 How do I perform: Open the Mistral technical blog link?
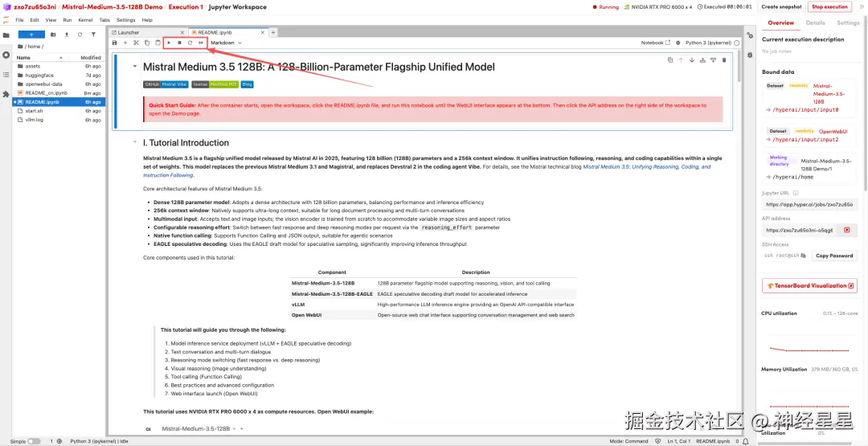click(x=426, y=170)
